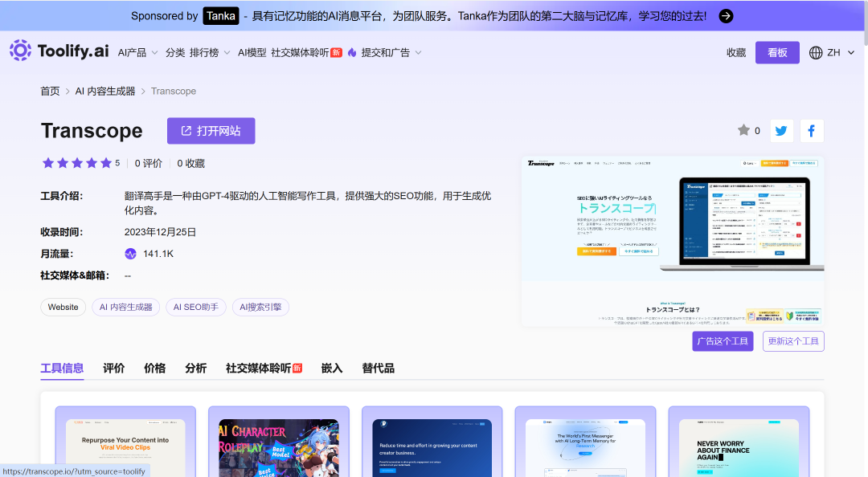Switch to the 替代品 tab
Viewport: 868px width, 477px height.
tap(378, 369)
